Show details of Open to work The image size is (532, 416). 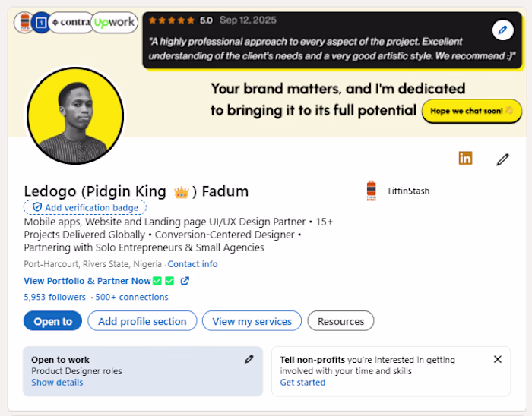57,383
